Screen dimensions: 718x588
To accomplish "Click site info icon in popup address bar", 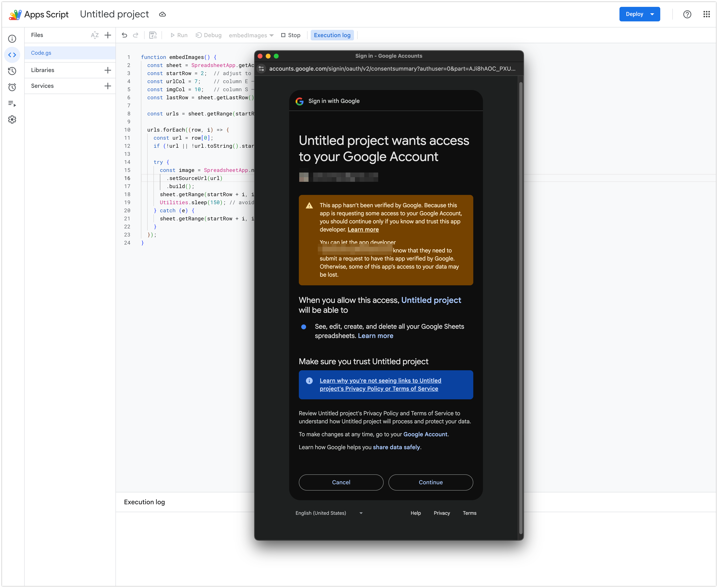I will point(261,69).
